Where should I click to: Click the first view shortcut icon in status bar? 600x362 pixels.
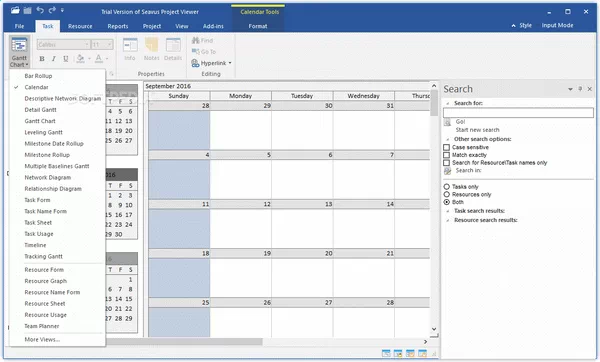[x=386, y=354]
